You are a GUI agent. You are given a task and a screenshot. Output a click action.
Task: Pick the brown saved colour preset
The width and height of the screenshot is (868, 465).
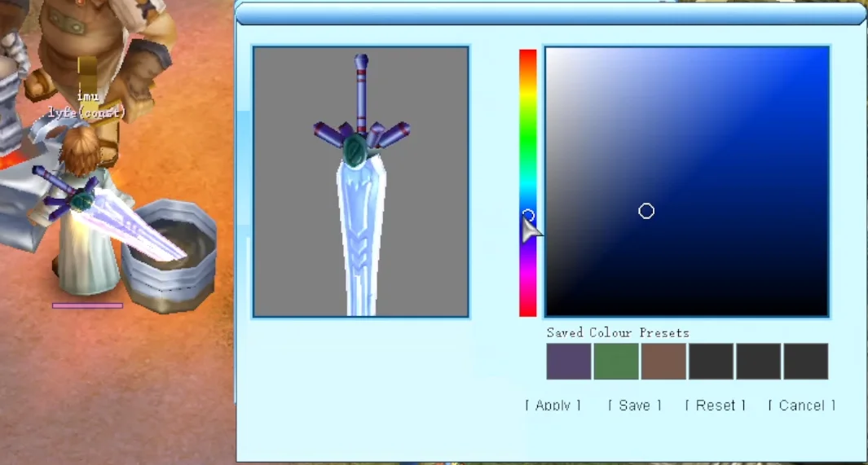click(x=663, y=362)
